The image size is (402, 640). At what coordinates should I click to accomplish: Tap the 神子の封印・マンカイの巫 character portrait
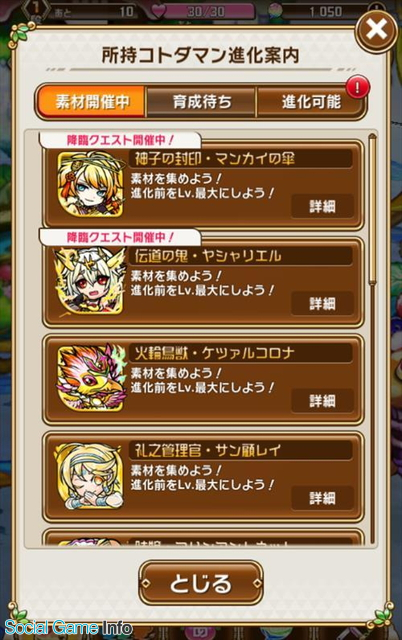click(x=90, y=185)
